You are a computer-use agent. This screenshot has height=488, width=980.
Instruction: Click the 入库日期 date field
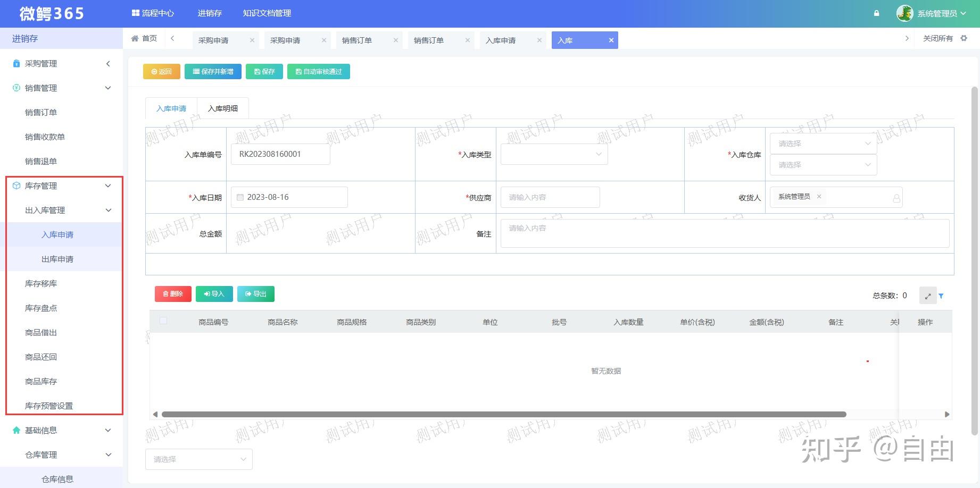click(289, 197)
